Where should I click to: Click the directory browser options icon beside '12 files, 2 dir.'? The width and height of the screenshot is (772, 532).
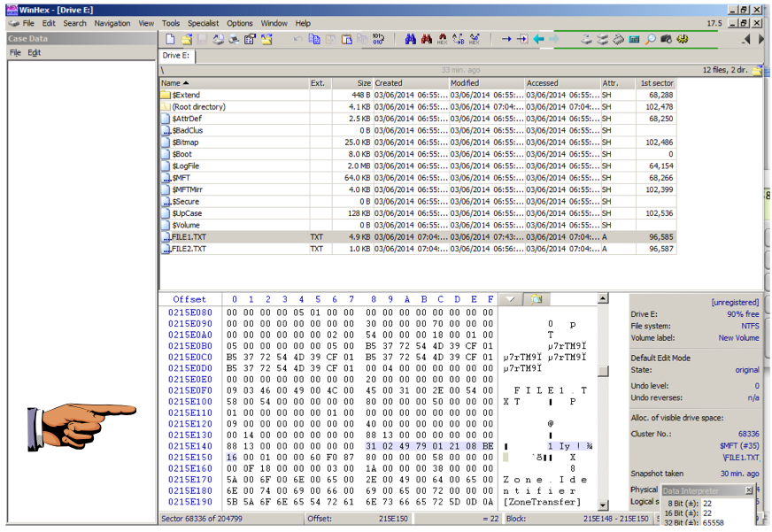(757, 69)
